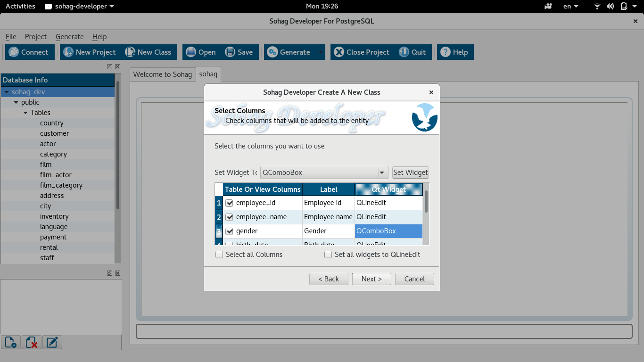The image size is (644, 362).
Task: Close the lower left dock panel
Action: pos(117,273)
